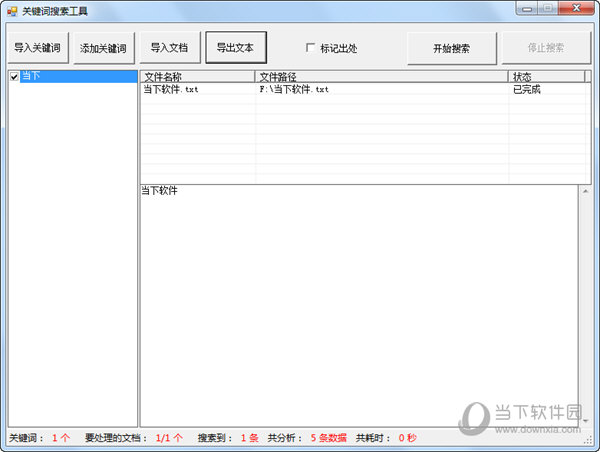Minimize the 关键词搜索工具 window
The image size is (600, 452).
[x=527, y=8]
